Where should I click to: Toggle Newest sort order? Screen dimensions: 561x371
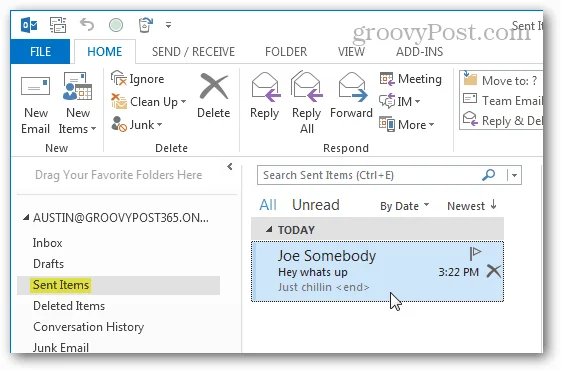click(472, 206)
